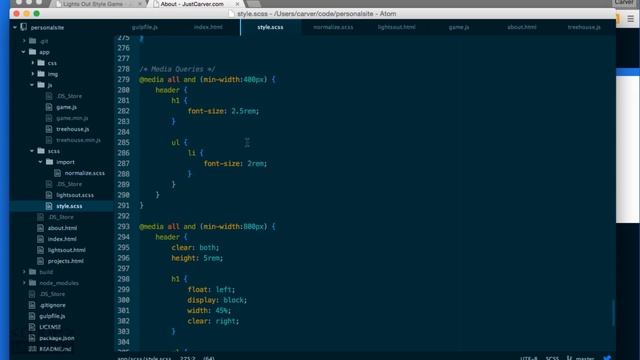Close the About - JustCarver.com browser tab
The height and width of the screenshot is (360, 640).
tap(237, 4)
